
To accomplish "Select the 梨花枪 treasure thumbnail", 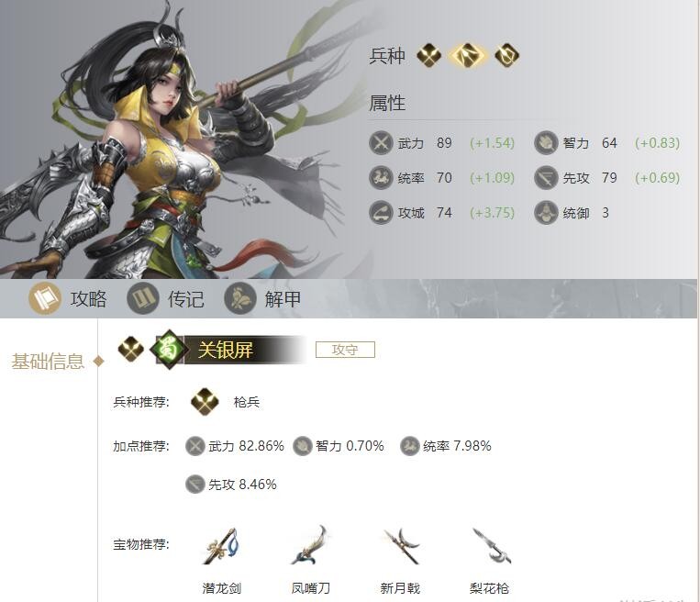I will tap(490, 546).
